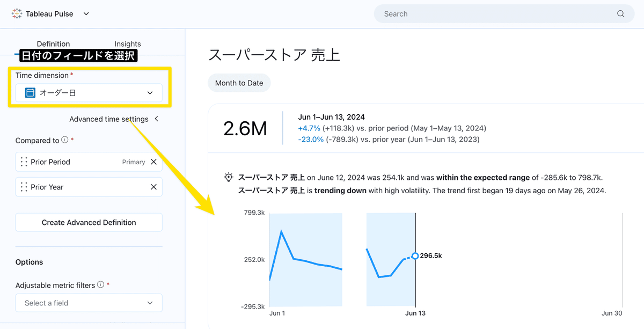Click the calendar icon beside オーダー日
The width and height of the screenshot is (644, 329).
pos(30,93)
